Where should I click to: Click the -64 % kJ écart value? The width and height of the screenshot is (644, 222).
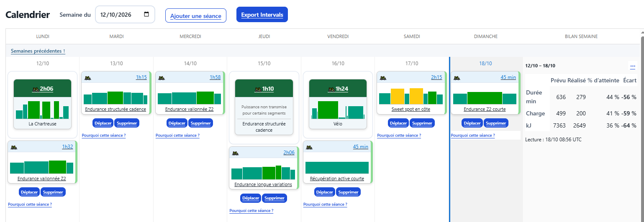point(629,126)
